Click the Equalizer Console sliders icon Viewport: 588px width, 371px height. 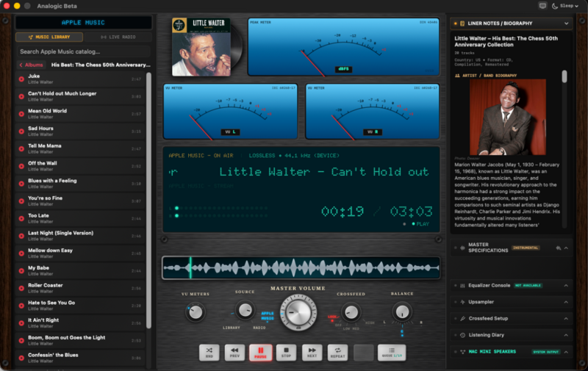tap(462, 286)
